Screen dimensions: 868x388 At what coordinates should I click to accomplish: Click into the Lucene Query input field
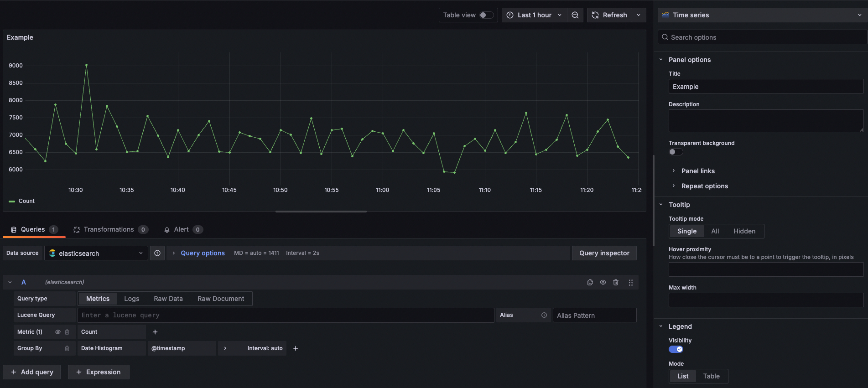click(286, 315)
